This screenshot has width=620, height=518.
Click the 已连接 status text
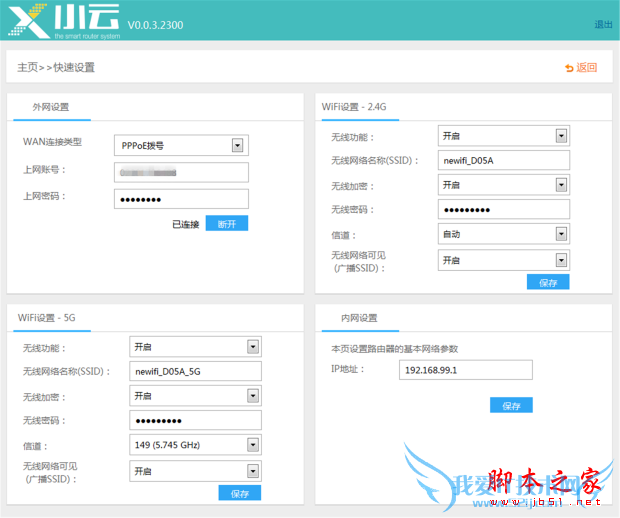pyautogui.click(x=186, y=224)
